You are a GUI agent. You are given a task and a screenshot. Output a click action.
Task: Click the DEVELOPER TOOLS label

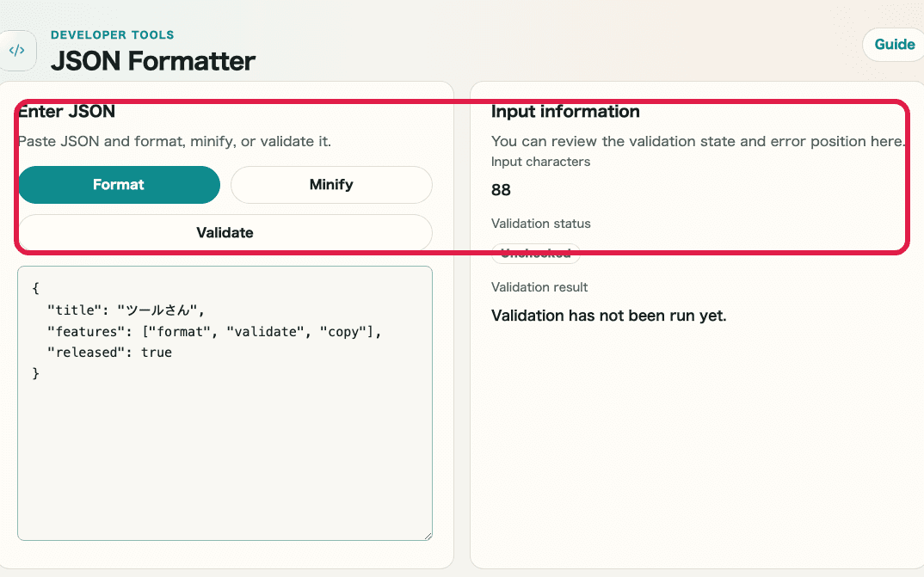point(112,34)
